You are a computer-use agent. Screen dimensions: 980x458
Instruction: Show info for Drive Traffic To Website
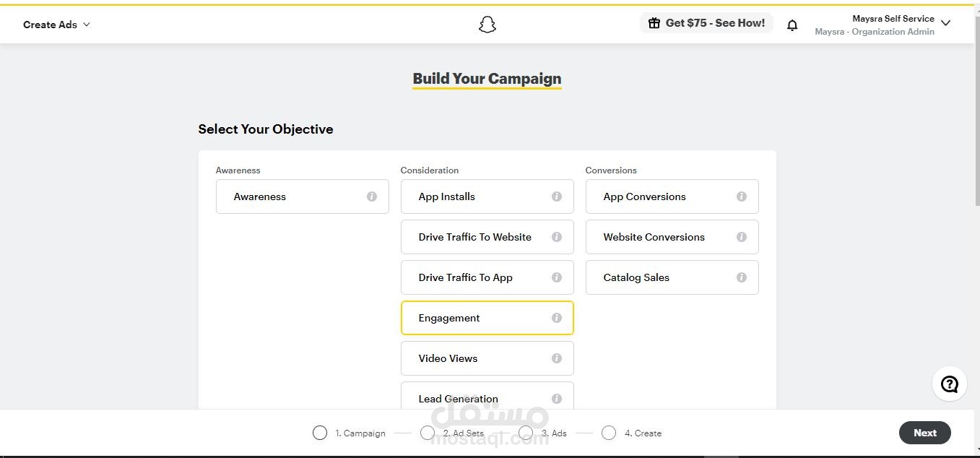click(x=557, y=237)
